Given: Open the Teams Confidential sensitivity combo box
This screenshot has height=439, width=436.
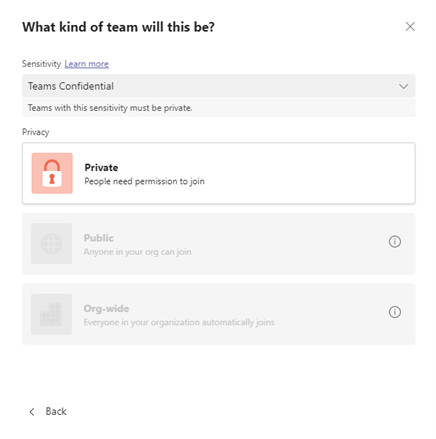Looking at the screenshot, I should tap(219, 86).
